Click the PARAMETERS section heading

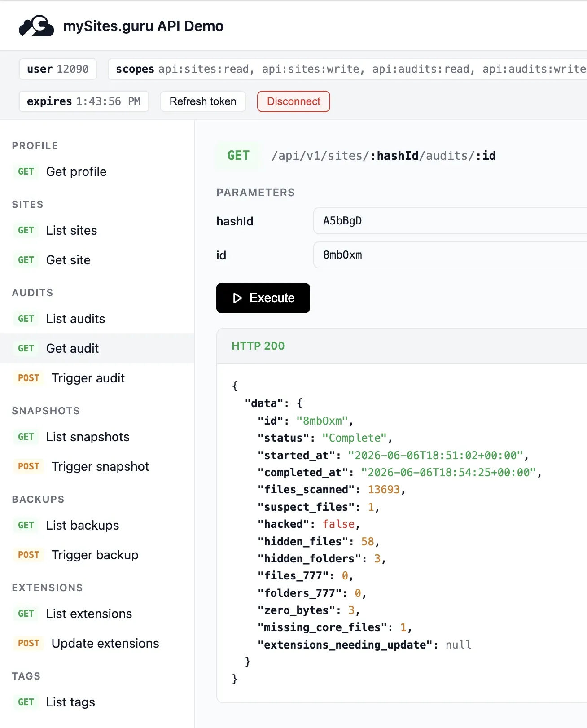256,193
